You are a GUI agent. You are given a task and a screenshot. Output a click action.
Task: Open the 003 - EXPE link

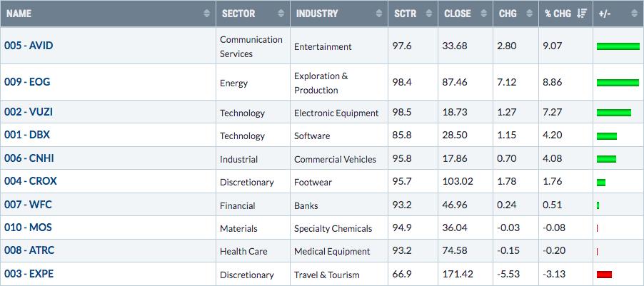29,274
